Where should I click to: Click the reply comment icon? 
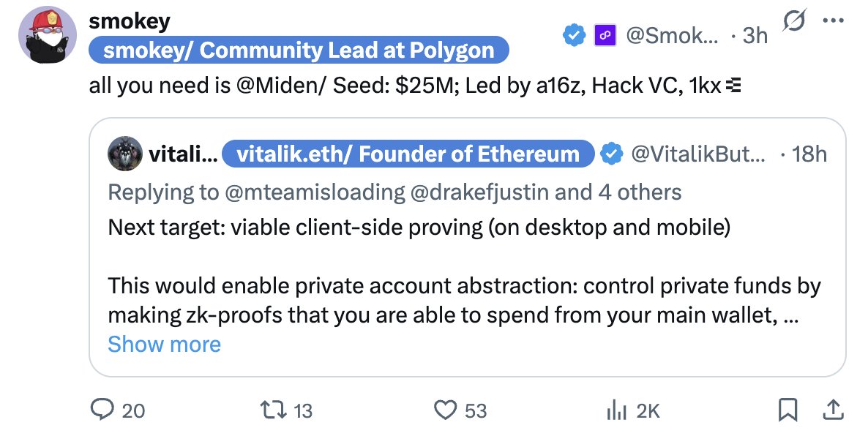pos(101,411)
